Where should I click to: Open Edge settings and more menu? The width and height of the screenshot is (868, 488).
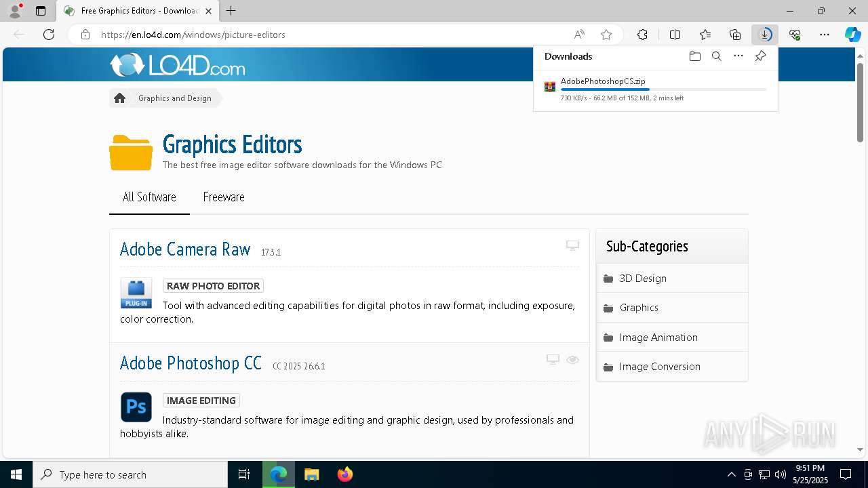[825, 35]
